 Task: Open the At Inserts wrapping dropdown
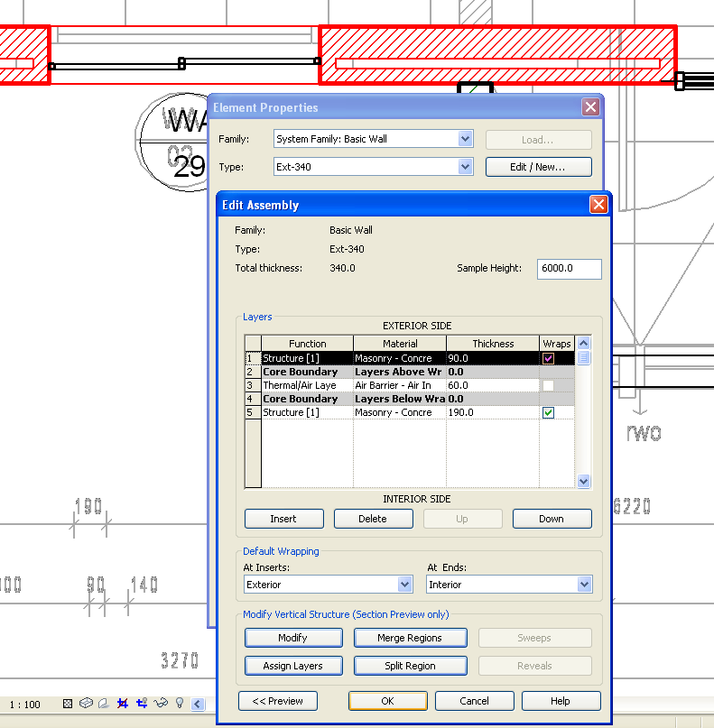[404, 584]
